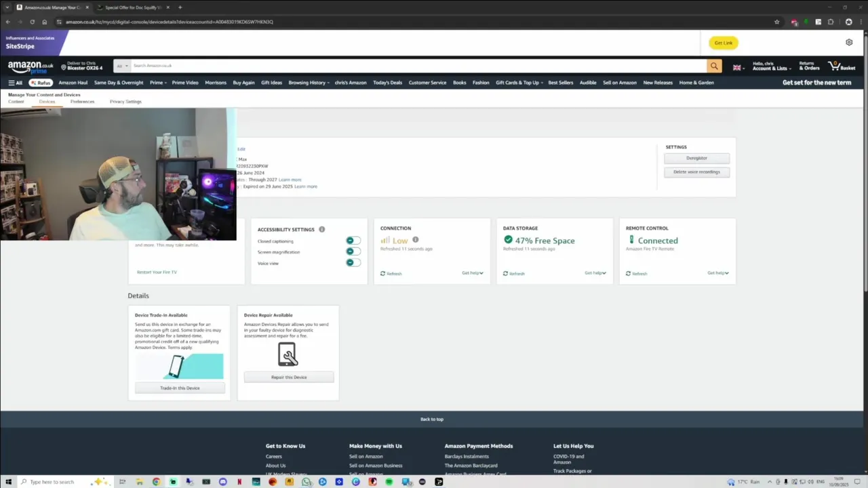Open the Chrome profile avatar icon
This screenshot has height=488, width=868.
click(x=848, y=22)
